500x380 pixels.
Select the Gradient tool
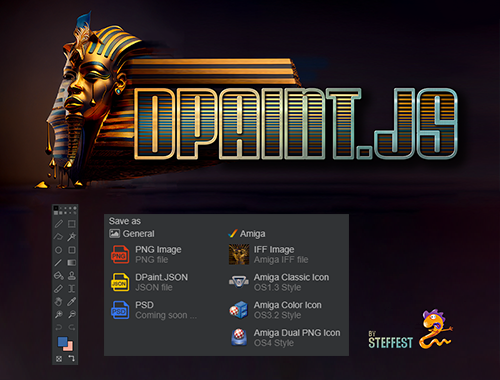click(x=72, y=263)
